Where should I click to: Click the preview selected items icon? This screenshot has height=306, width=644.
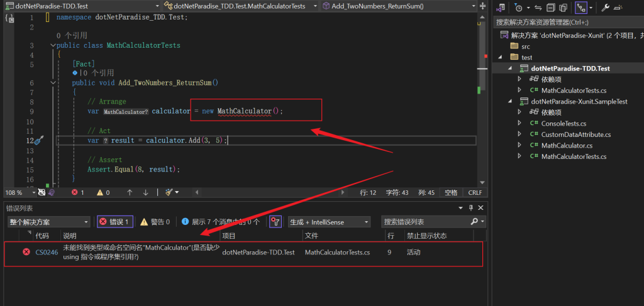(618, 8)
